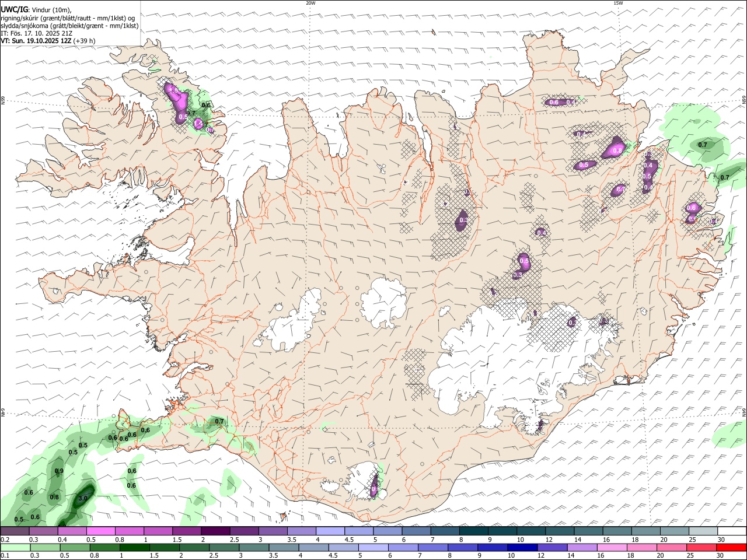
Task: Click the 'UWC/IG: Vindur (10m)' title text
Action: [x=36, y=10]
